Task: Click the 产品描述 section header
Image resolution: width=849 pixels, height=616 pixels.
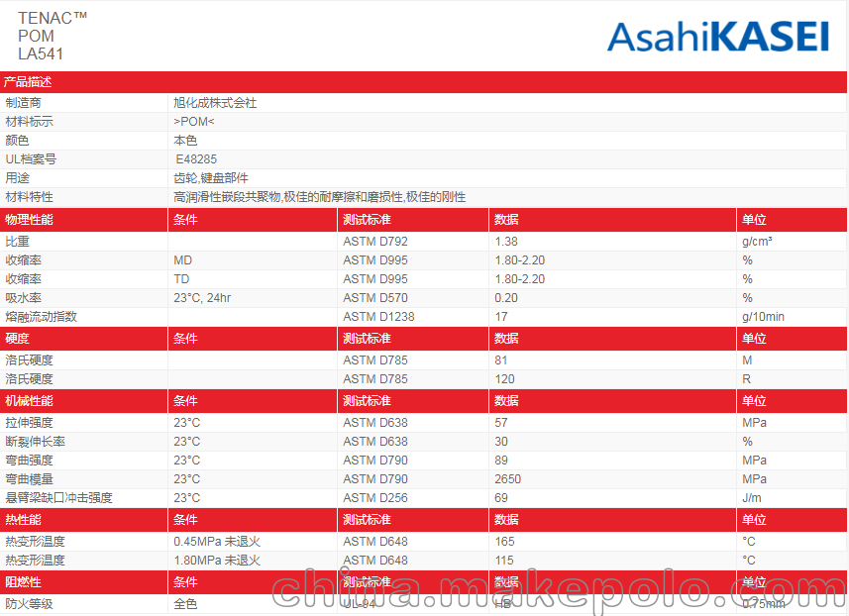Action: 28,82
